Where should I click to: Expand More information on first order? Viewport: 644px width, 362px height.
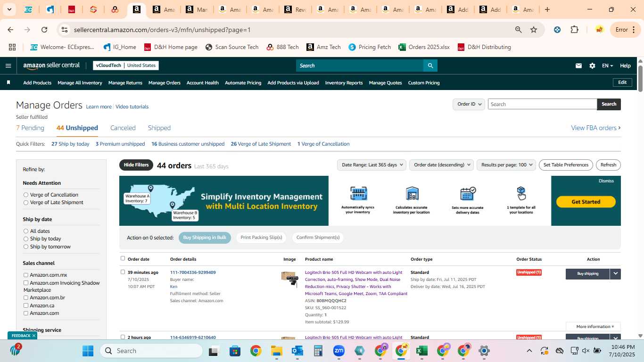593,327
